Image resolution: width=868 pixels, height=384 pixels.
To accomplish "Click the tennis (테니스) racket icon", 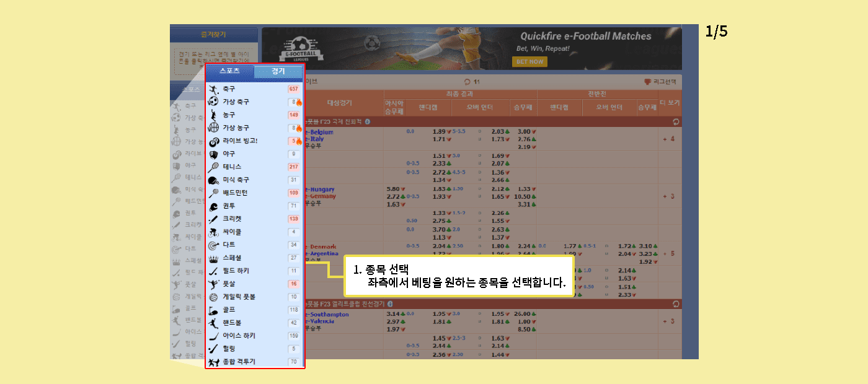I will click(213, 167).
